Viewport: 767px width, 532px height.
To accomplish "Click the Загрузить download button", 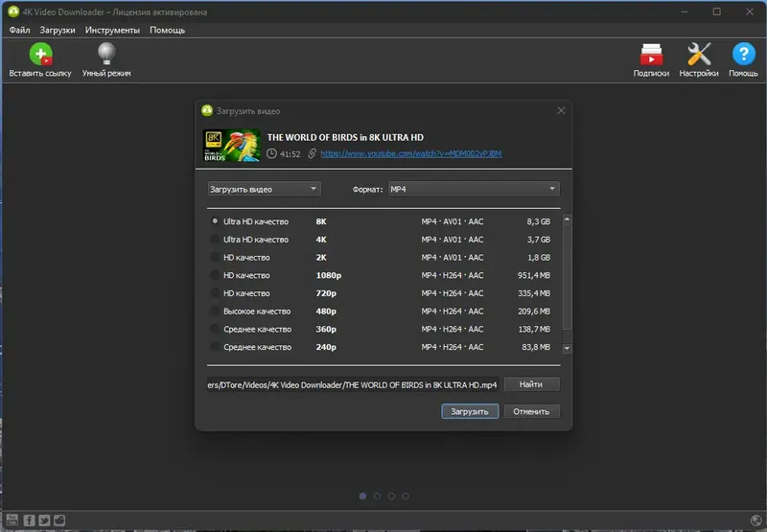I will [x=470, y=411].
